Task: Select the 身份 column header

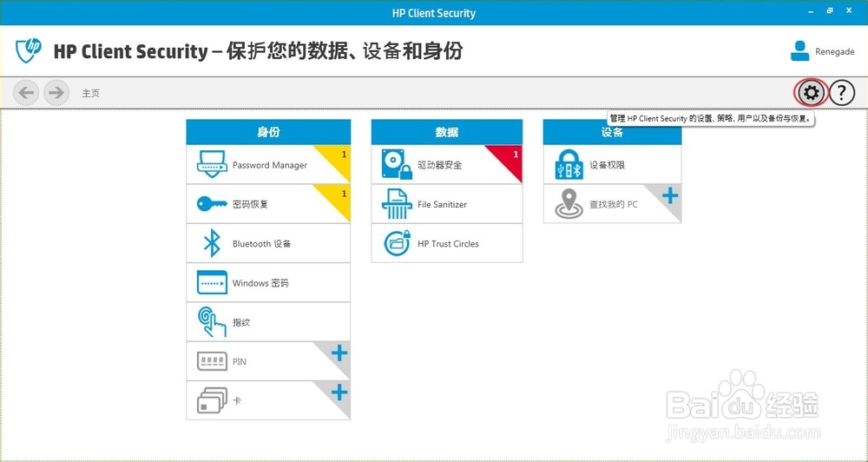Action: [268, 132]
